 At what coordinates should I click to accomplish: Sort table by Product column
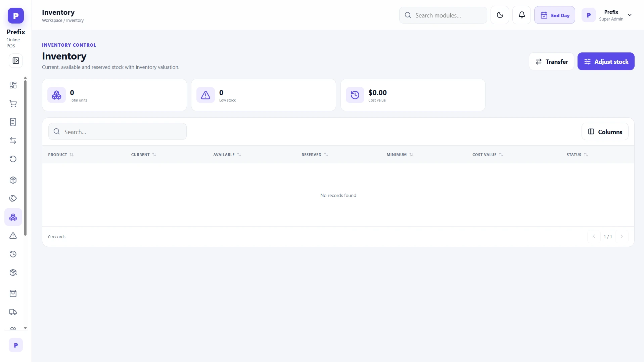61,155
